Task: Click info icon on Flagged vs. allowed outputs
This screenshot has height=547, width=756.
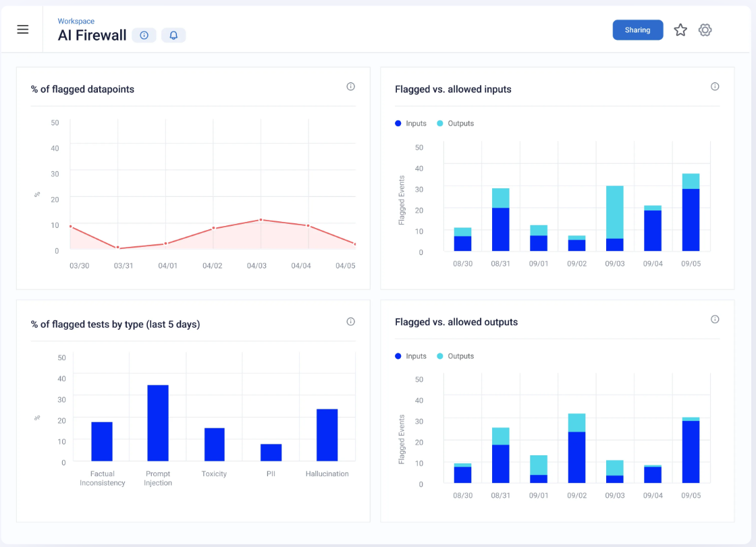Action: coord(715,319)
